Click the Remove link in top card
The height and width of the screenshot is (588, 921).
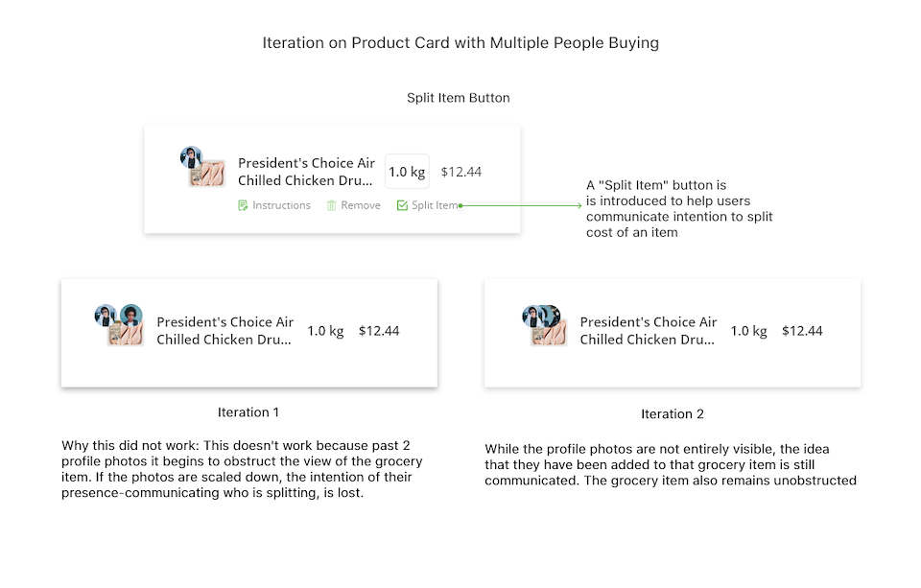click(361, 205)
